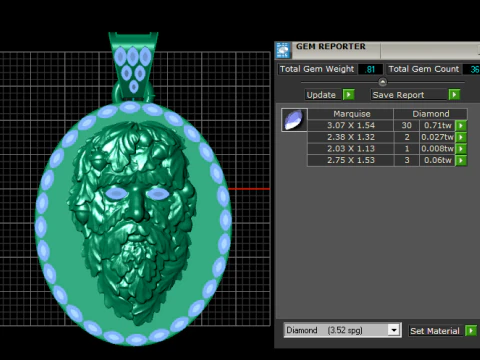This screenshot has height=360, width=480.
Task: Click the GEM REPORTER title bar
Action: click(378, 50)
